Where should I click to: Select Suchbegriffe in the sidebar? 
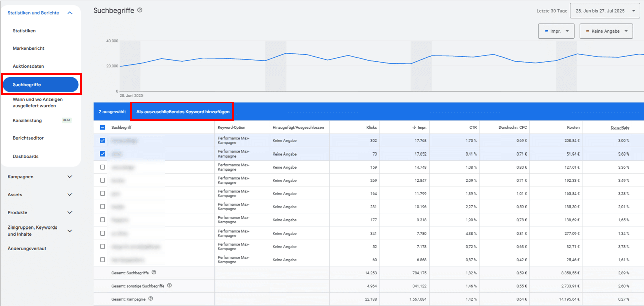click(x=40, y=84)
